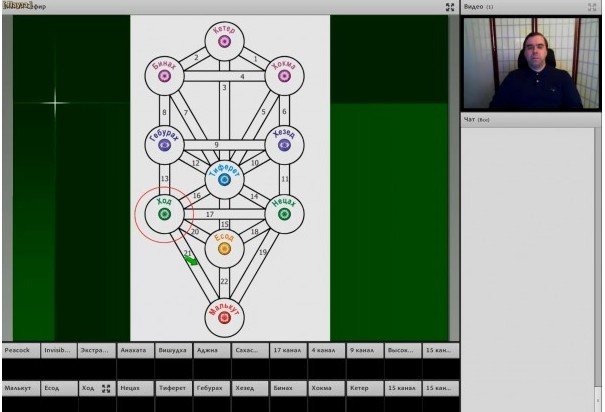Click the red Малькут sphere in the diagram
The height and width of the screenshot is (412, 605).
[x=224, y=317]
